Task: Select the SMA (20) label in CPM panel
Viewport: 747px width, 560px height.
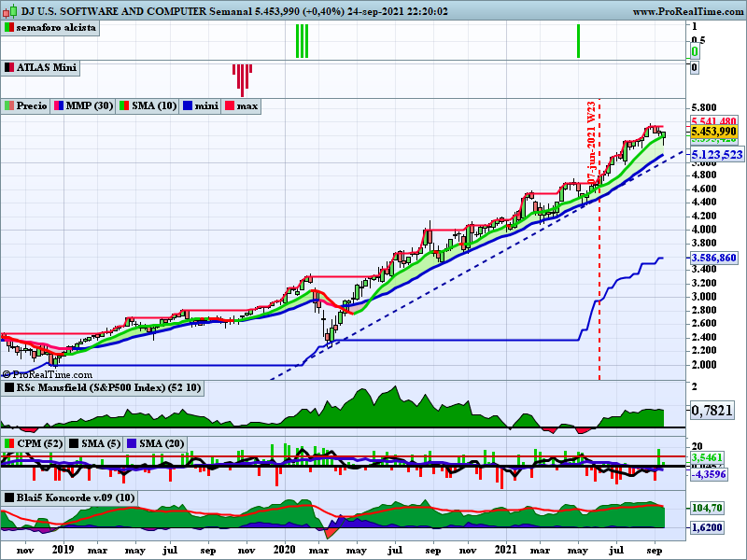Action: [161, 444]
